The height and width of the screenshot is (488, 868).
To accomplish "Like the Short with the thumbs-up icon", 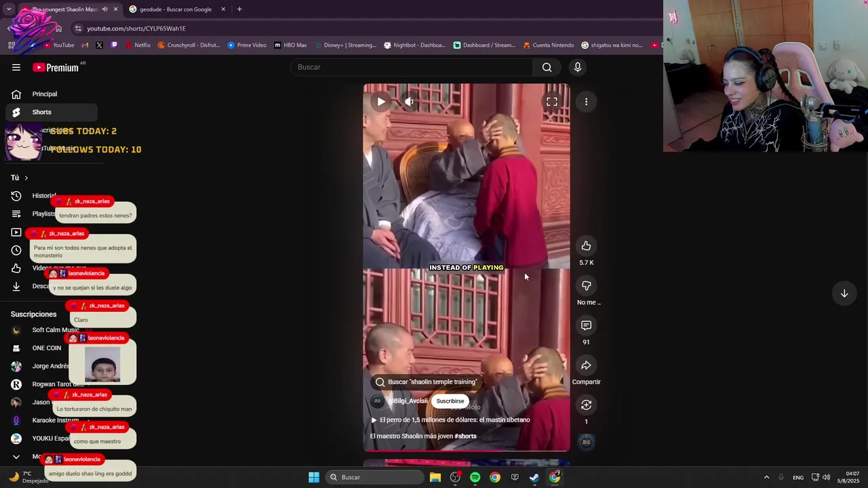I will [x=586, y=246].
